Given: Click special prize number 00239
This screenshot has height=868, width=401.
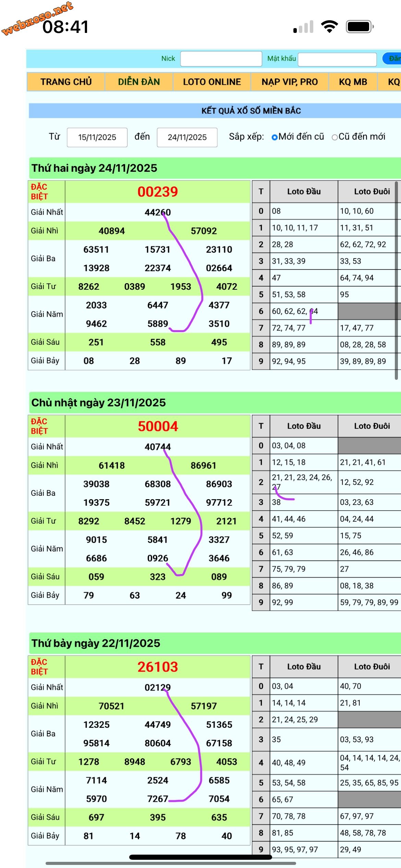Looking at the screenshot, I should point(158,192).
